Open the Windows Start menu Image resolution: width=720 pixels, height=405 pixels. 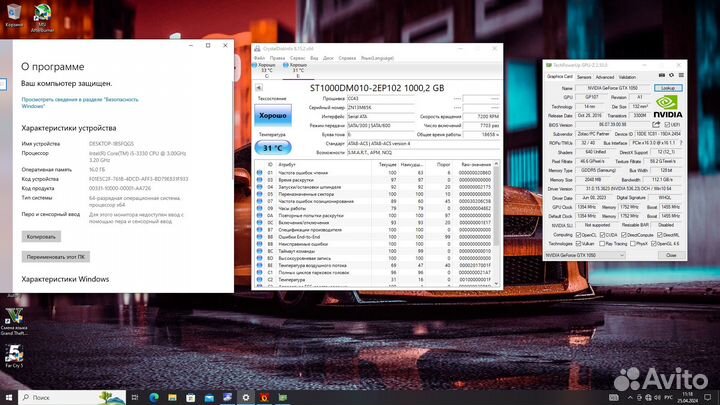coord(9,397)
